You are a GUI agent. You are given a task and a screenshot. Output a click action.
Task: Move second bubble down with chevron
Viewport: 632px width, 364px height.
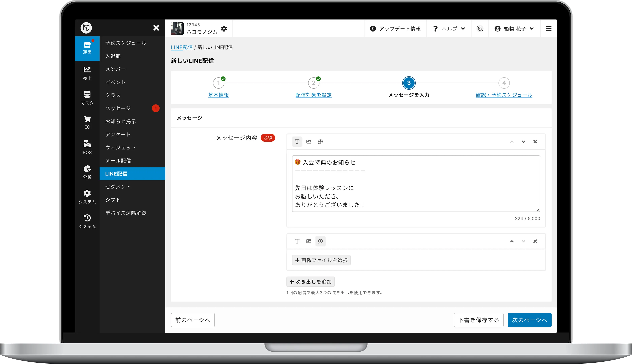click(523, 241)
